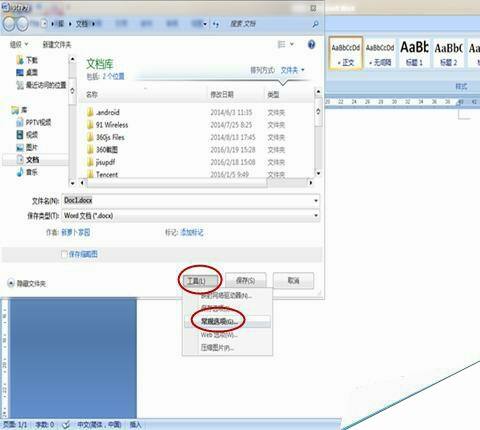Image resolution: width=480 pixels, height=430 pixels.
Task: Open the 图片 library icon
Action: [20, 147]
